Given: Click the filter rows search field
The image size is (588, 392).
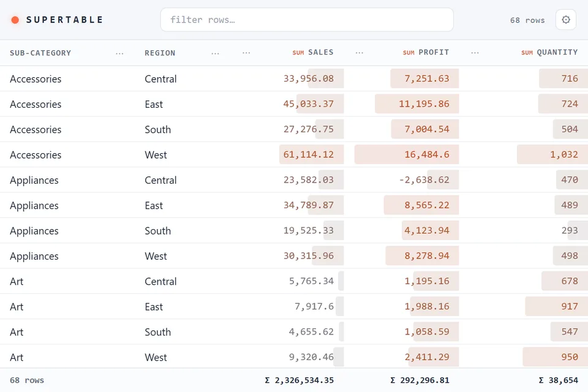Looking at the screenshot, I should (307, 20).
